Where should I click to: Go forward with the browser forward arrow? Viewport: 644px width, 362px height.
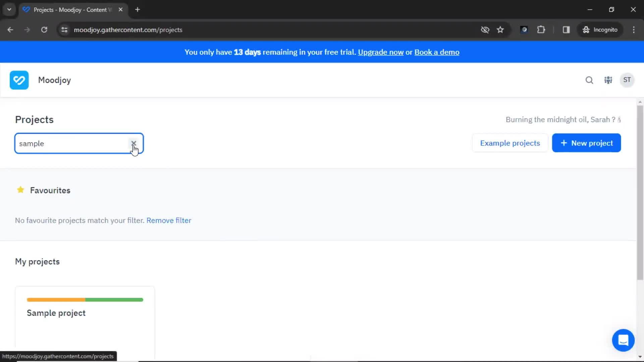pos(27,30)
